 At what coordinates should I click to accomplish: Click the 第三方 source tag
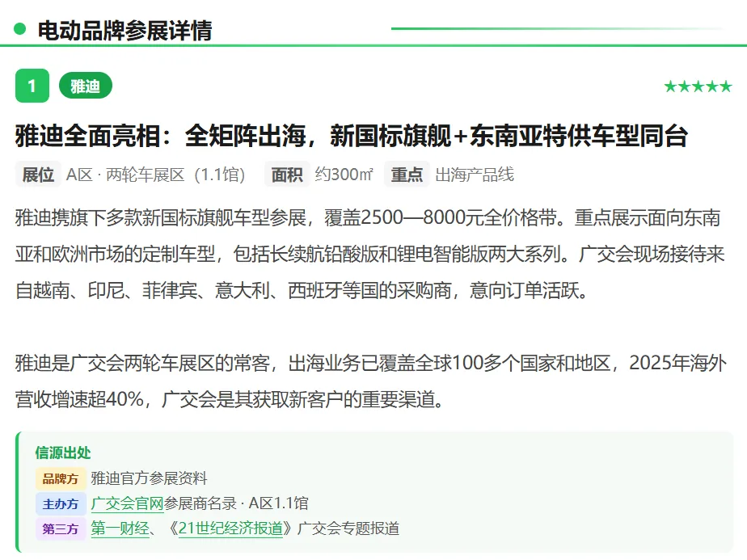point(61,529)
